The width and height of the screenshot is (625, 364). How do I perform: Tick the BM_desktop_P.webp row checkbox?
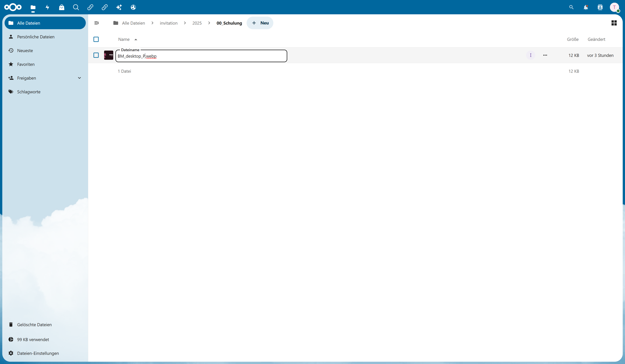96,55
